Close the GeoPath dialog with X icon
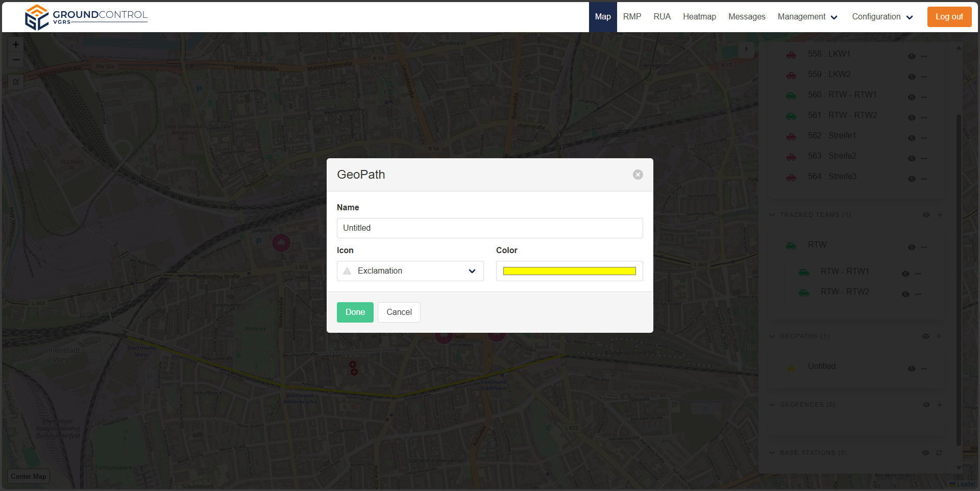The height and width of the screenshot is (491, 980). click(x=638, y=175)
